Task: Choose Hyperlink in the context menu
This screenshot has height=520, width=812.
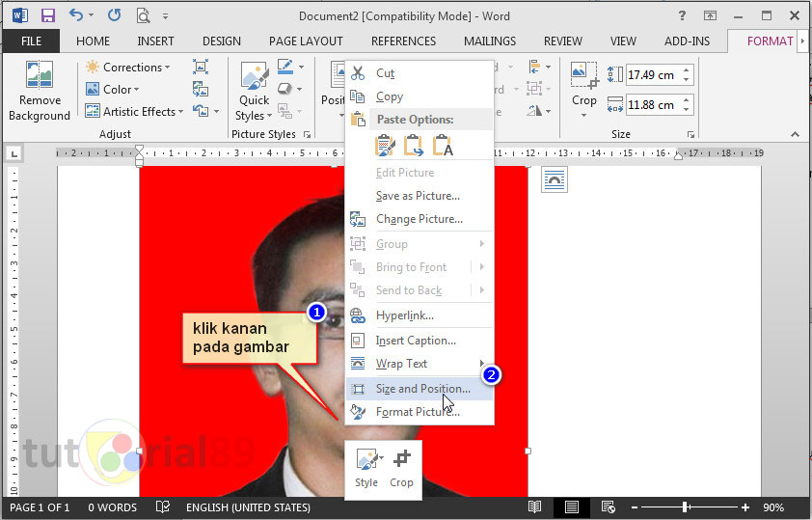Action: 420,315
